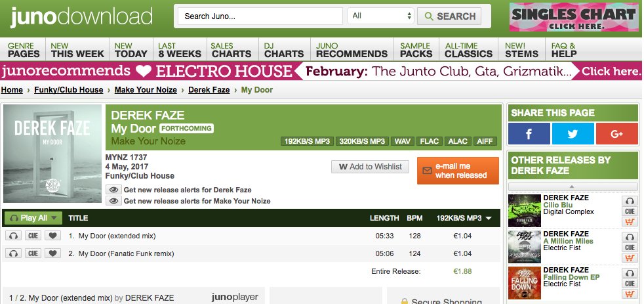Share page on Facebook

coord(529,134)
